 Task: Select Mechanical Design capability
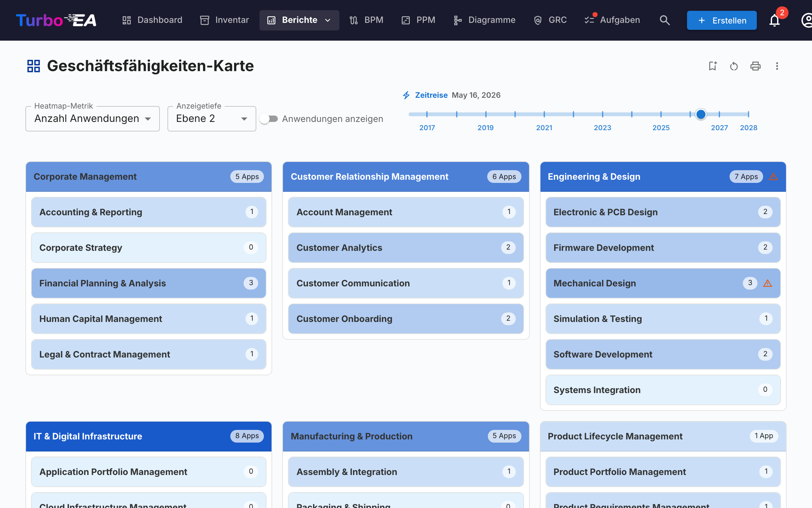pos(663,283)
